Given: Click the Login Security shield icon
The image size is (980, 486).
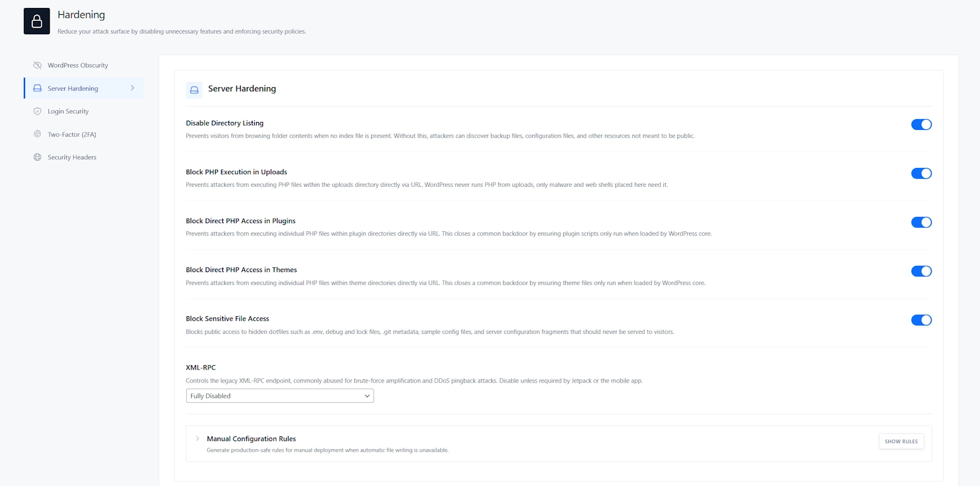Looking at the screenshot, I should tap(37, 112).
